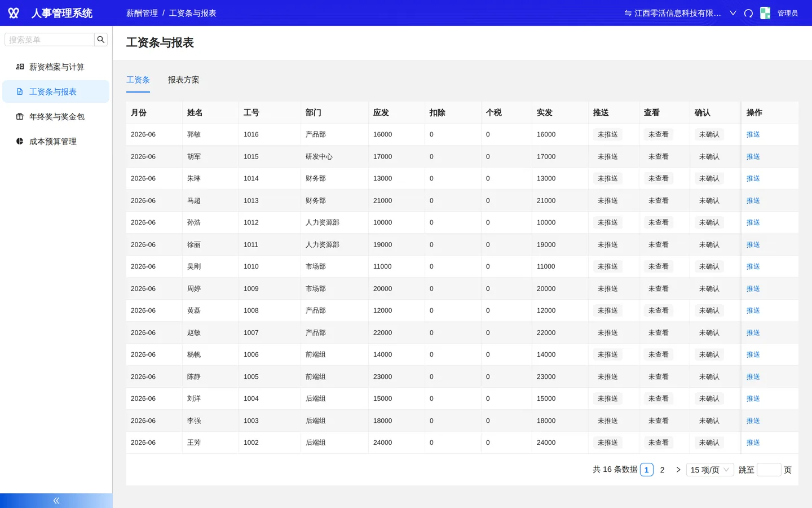
Task: Collapse the sidebar with the double-chevron icon
Action: coord(56,501)
